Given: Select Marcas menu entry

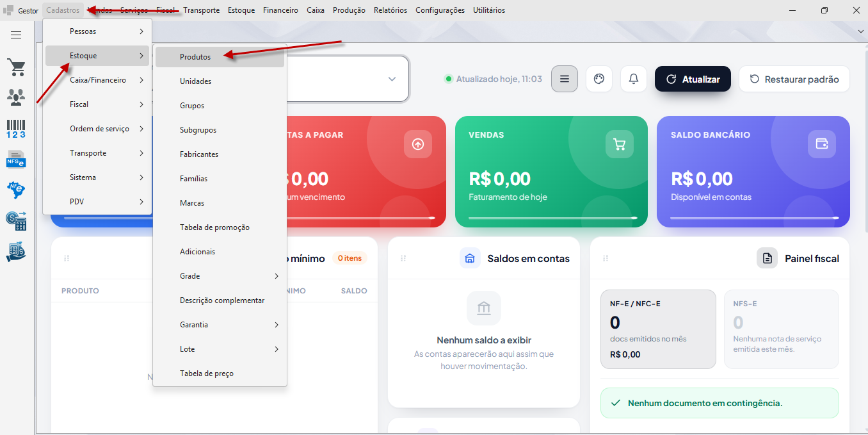Looking at the screenshot, I should coord(220,203).
